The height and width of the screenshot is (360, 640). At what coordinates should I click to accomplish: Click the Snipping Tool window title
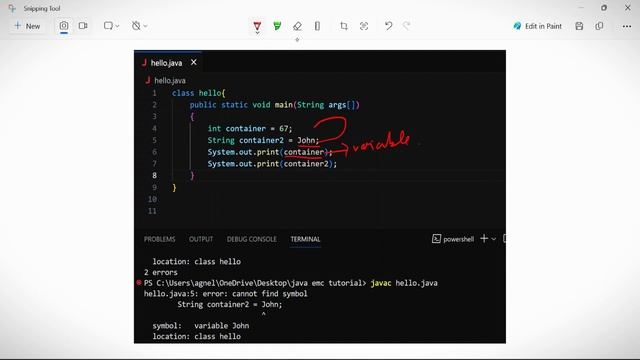tap(42, 8)
